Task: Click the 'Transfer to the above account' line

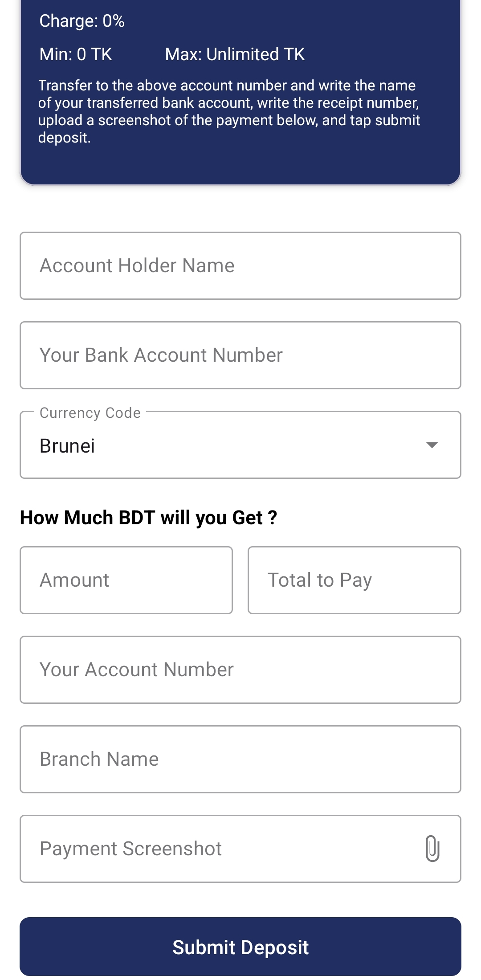Action: 227,86
